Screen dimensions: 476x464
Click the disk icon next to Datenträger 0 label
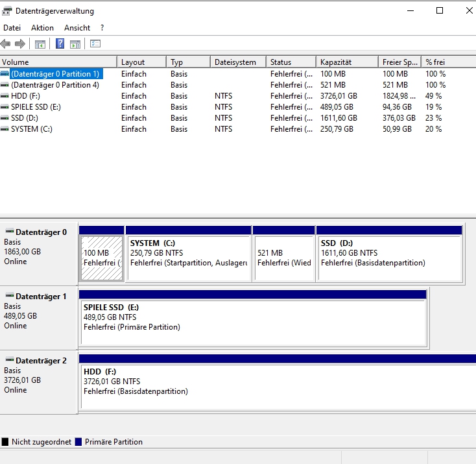pyautogui.click(x=10, y=232)
